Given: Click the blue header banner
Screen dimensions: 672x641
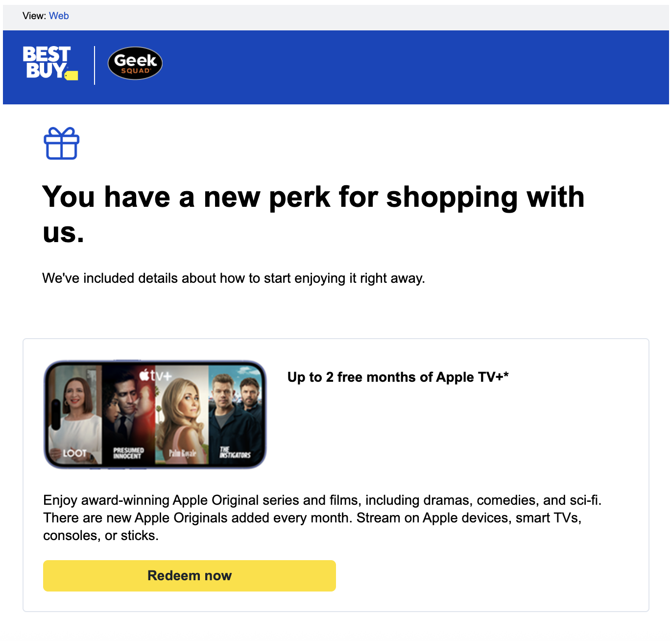Looking at the screenshot, I should click(336, 67).
